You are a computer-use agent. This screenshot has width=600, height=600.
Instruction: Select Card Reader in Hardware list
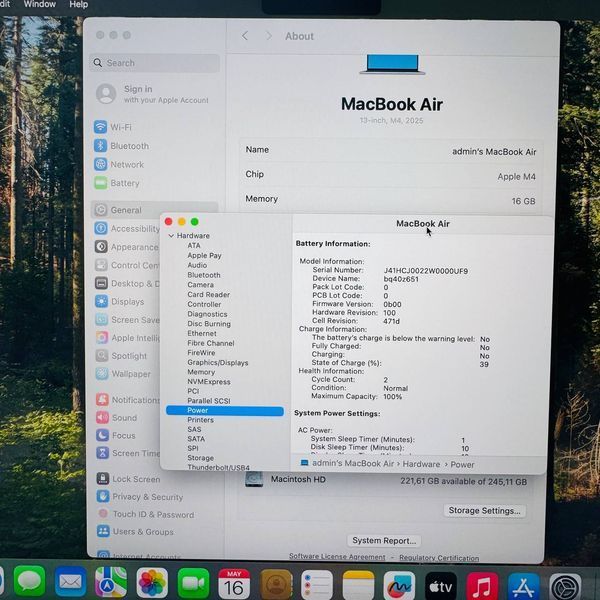[209, 295]
